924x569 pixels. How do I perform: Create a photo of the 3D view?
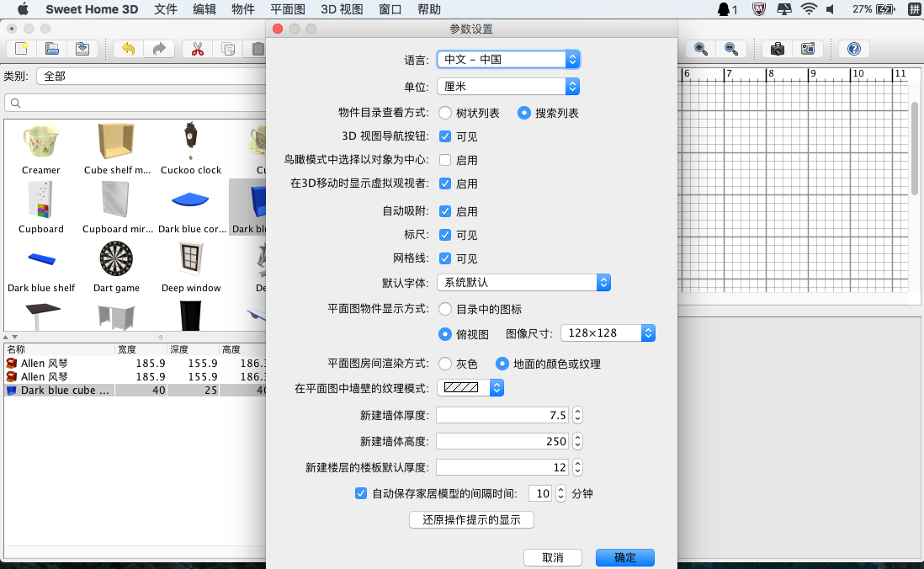click(x=778, y=49)
